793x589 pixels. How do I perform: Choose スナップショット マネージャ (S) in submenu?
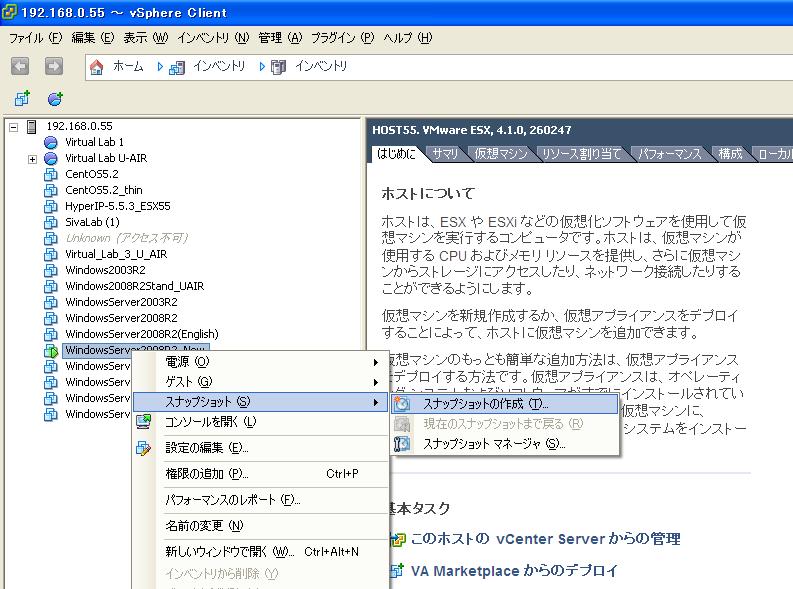(504, 444)
